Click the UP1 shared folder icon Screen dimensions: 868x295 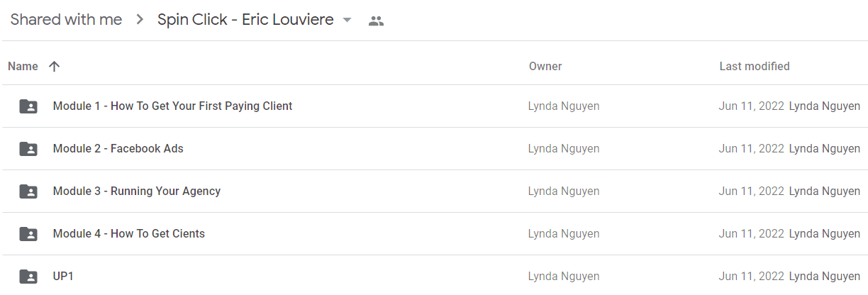point(28,277)
